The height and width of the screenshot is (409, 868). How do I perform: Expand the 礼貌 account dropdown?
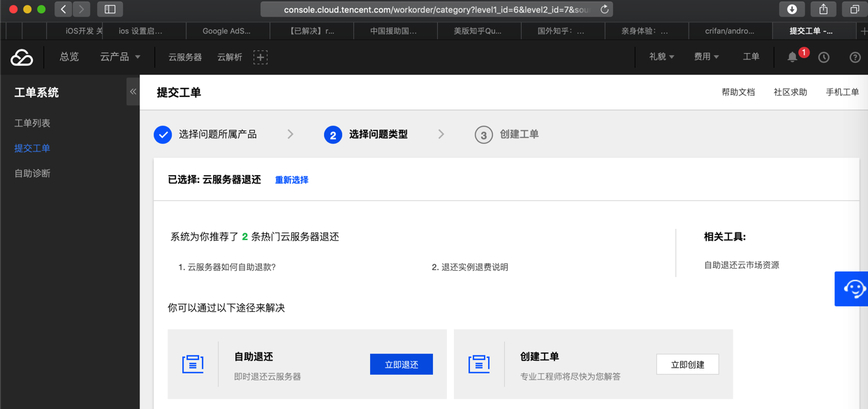coord(662,57)
